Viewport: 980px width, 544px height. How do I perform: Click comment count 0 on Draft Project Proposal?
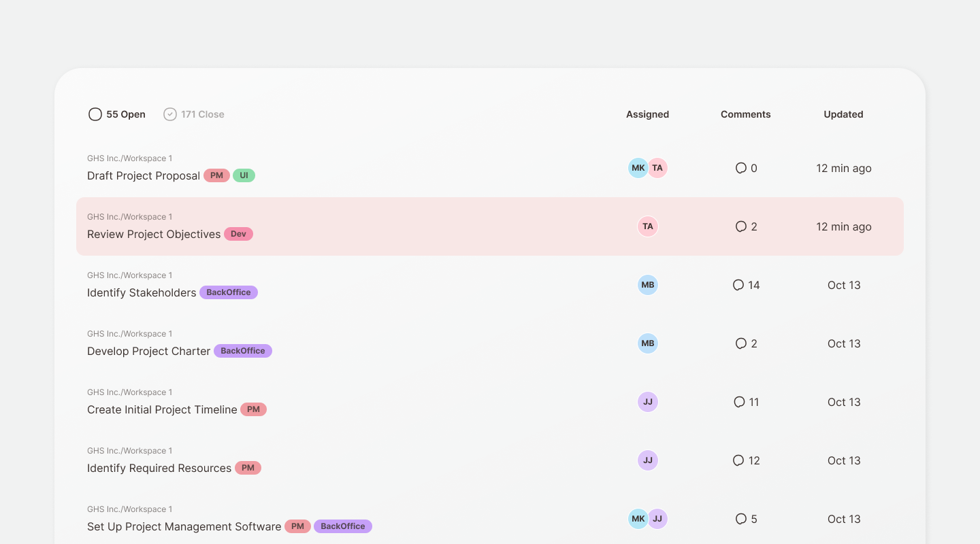[754, 168]
